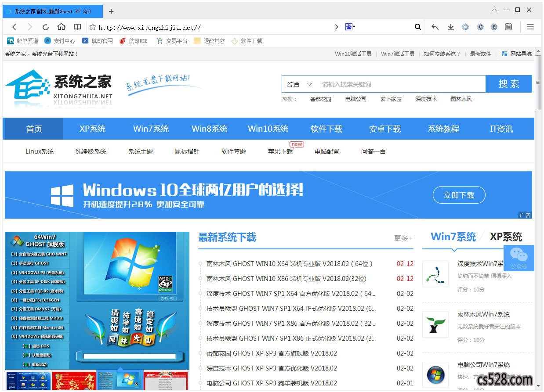Open 番茄花园 GHOST XP SP3 官方旗舰版 entry
The height and width of the screenshot is (392, 544).
272,353
